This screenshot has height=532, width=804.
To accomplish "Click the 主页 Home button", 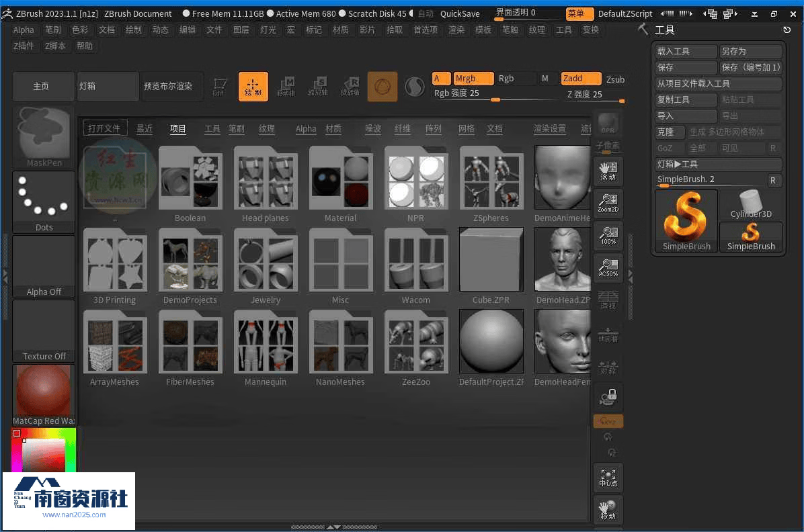I will (x=43, y=86).
